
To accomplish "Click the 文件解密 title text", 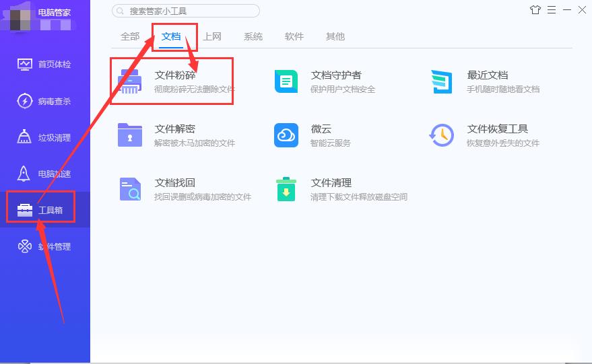I will 175,129.
